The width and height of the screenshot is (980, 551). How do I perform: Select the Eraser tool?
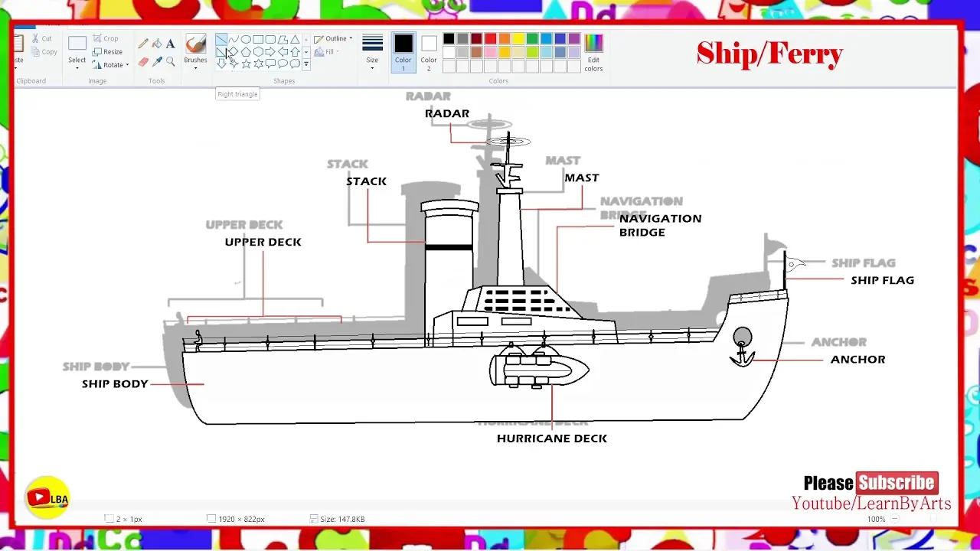[143, 61]
